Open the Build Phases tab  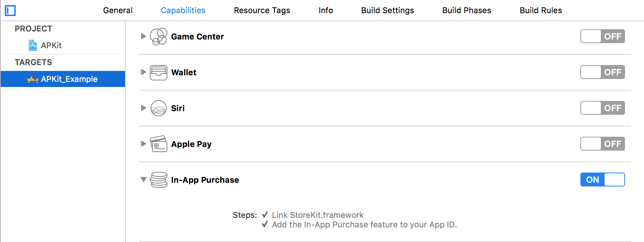coord(466,11)
